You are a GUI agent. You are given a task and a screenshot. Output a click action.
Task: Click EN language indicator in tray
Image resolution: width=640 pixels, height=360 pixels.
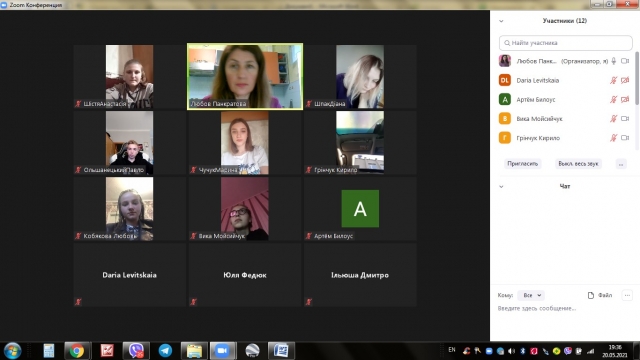pyautogui.click(x=451, y=350)
